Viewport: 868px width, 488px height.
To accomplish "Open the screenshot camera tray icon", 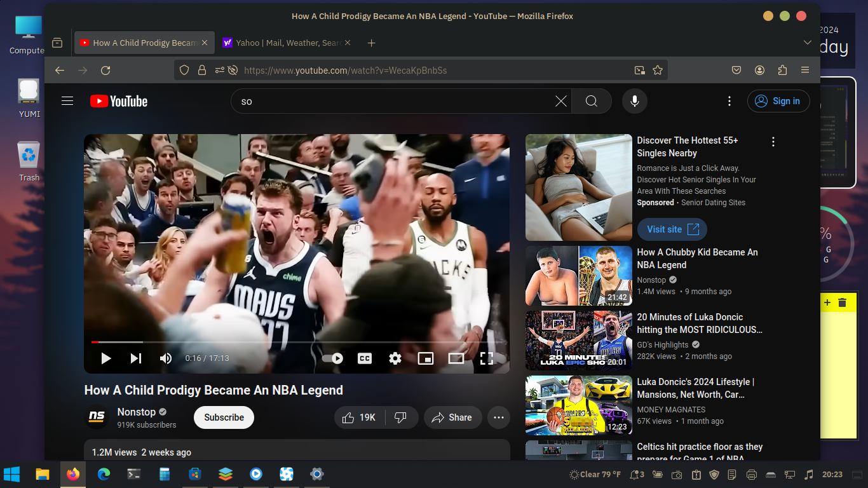I will 677,475.
